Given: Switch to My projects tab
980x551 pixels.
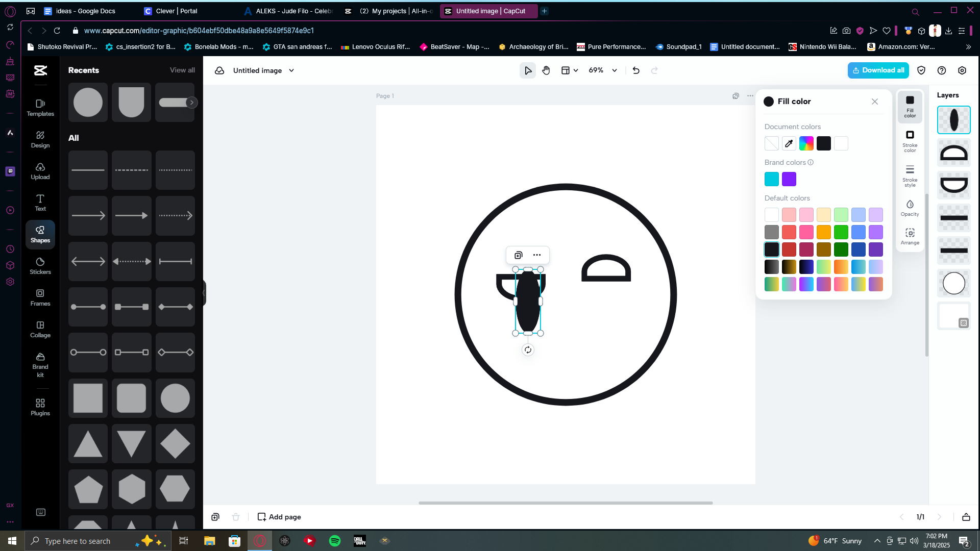Looking at the screenshot, I should tap(390, 11).
